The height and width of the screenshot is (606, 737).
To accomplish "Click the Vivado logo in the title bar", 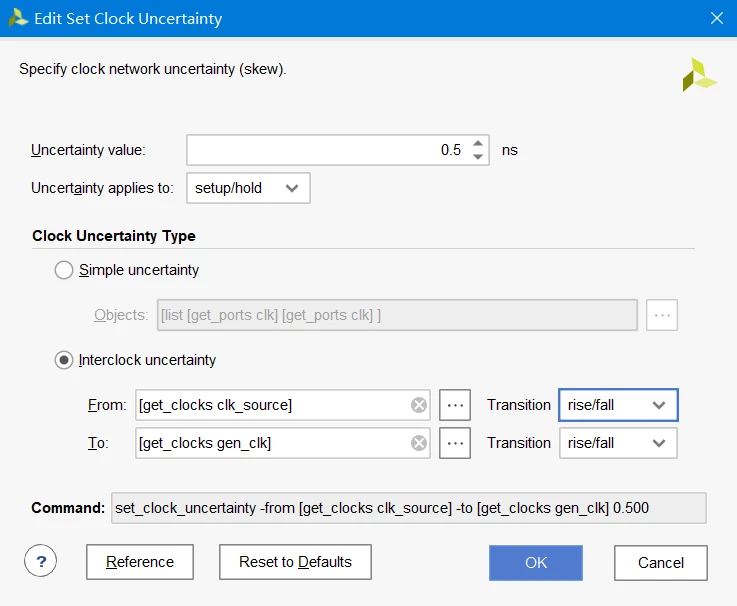I will 18,18.
